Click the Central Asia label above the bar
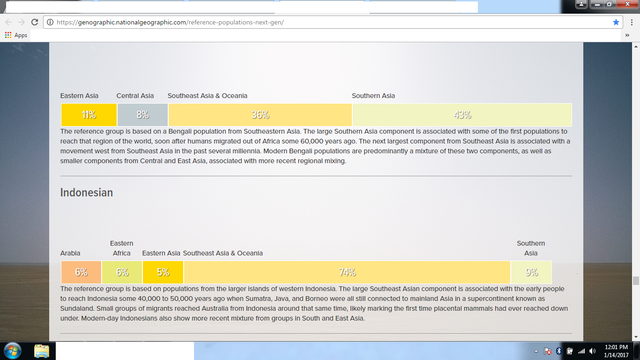Image resolution: width=640 pixels, height=360 pixels. pyautogui.click(x=135, y=96)
